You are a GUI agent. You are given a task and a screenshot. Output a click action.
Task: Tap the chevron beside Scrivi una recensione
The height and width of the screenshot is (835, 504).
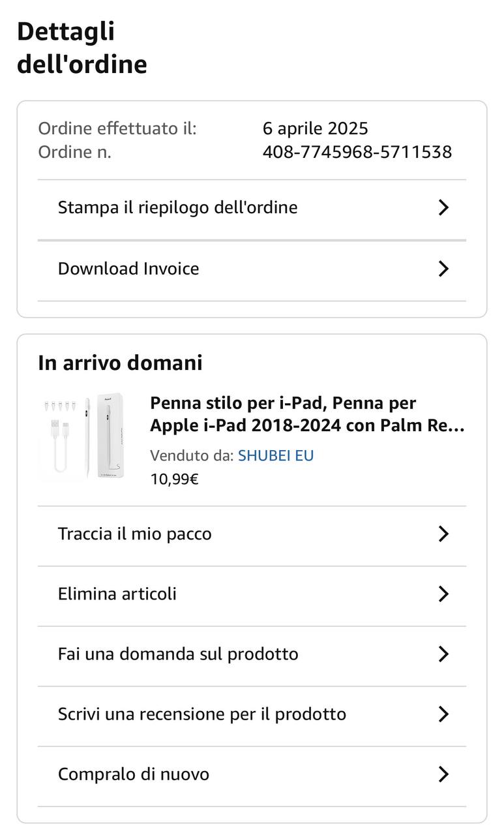coord(443,714)
